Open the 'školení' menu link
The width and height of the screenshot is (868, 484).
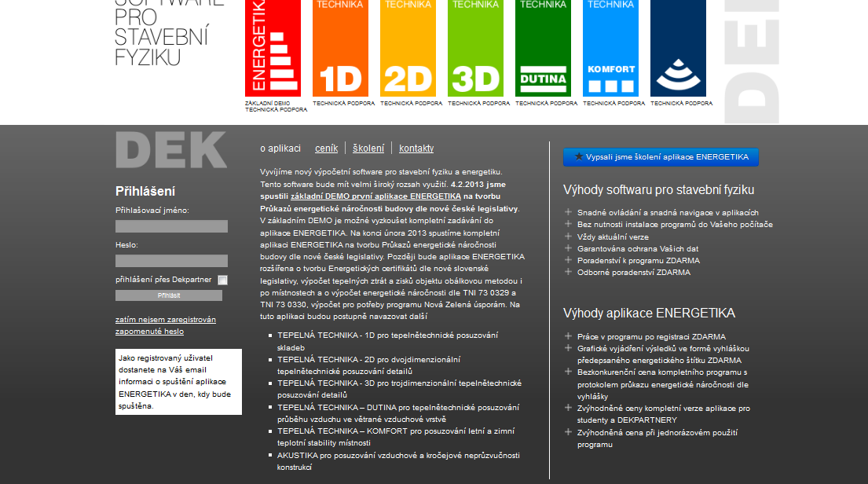point(368,148)
